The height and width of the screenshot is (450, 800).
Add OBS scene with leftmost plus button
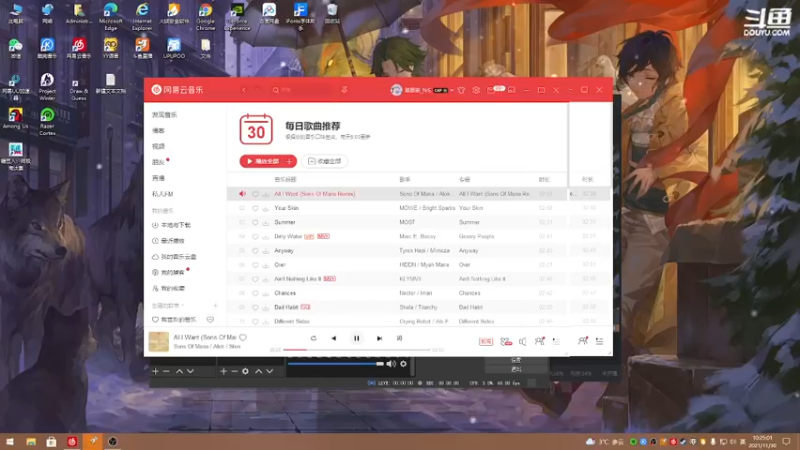pyautogui.click(x=156, y=371)
